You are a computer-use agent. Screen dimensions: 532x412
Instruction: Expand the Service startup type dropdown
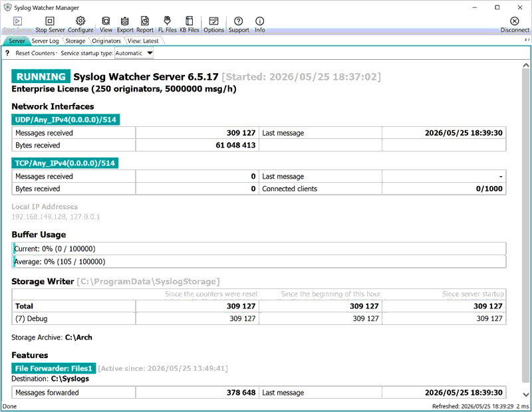tap(150, 53)
